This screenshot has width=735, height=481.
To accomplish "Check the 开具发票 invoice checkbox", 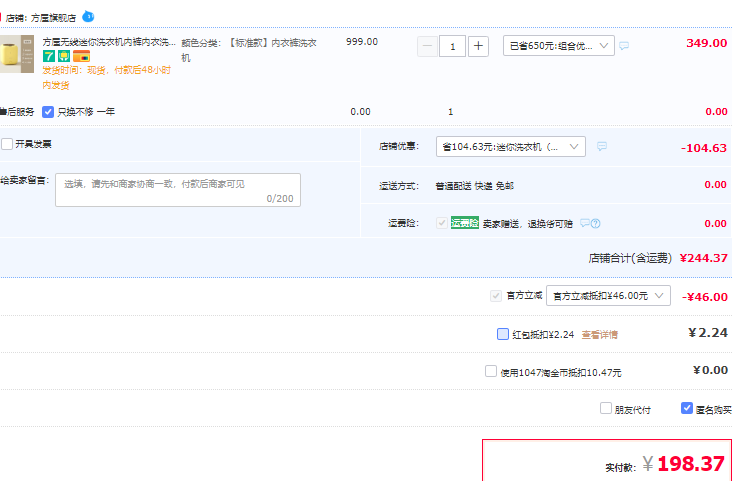I will pos(7,143).
